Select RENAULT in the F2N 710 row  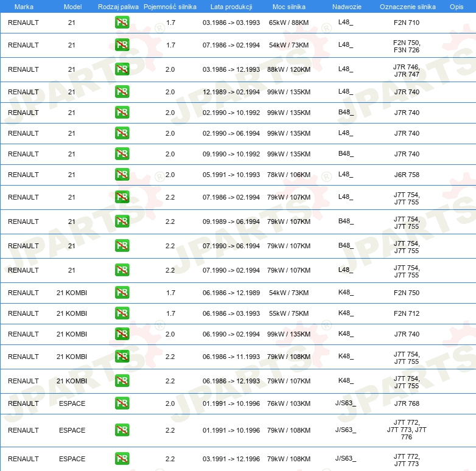pyautogui.click(x=23, y=23)
